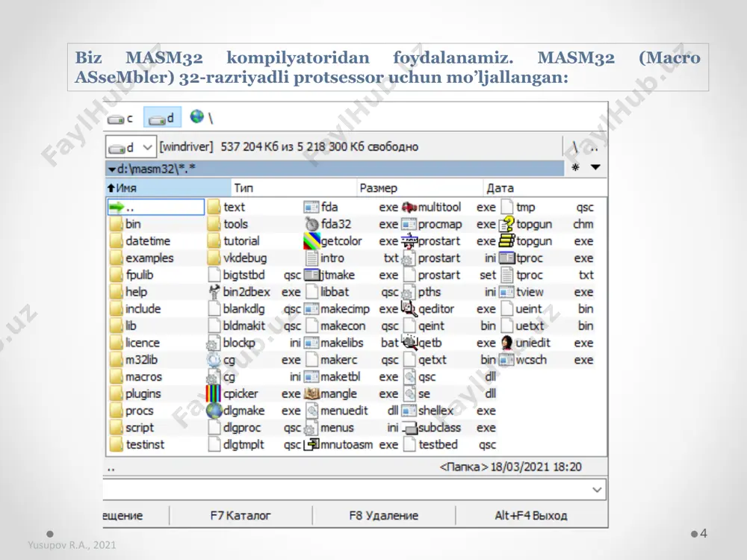Select uniedit exe file icon
The image size is (747, 560).
pos(507,343)
